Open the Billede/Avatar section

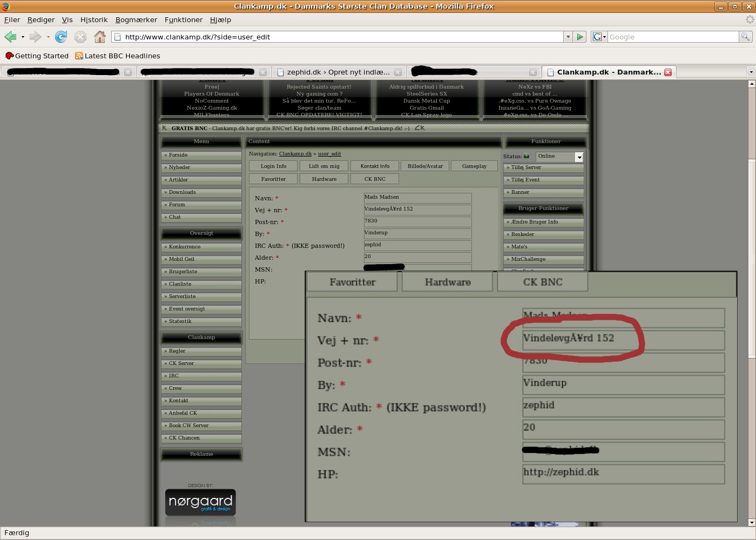(x=425, y=166)
